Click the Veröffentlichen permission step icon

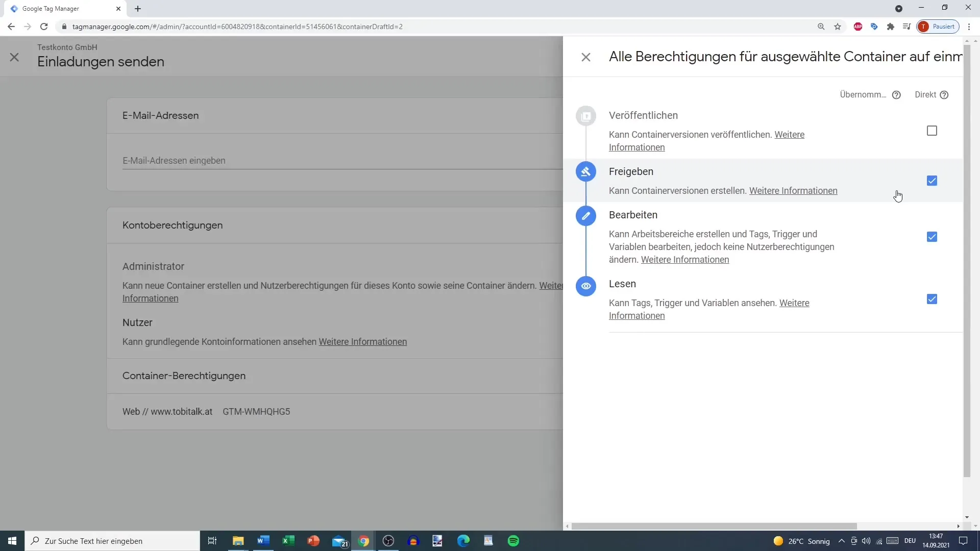[586, 116]
